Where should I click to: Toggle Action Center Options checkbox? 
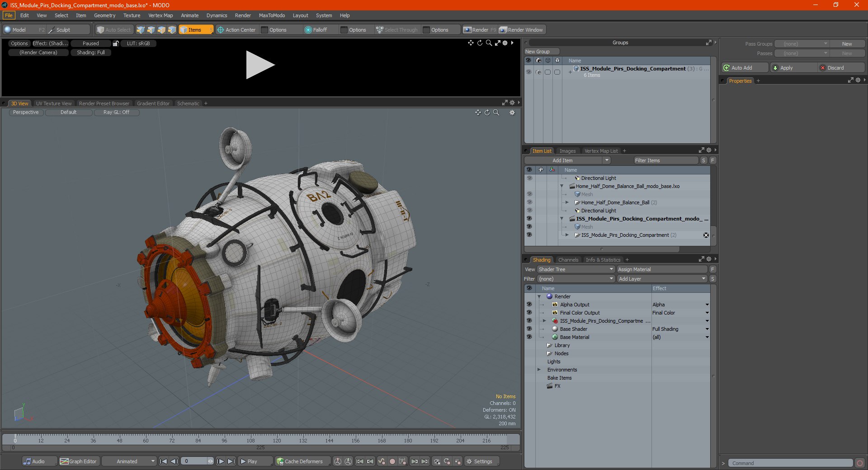[265, 30]
